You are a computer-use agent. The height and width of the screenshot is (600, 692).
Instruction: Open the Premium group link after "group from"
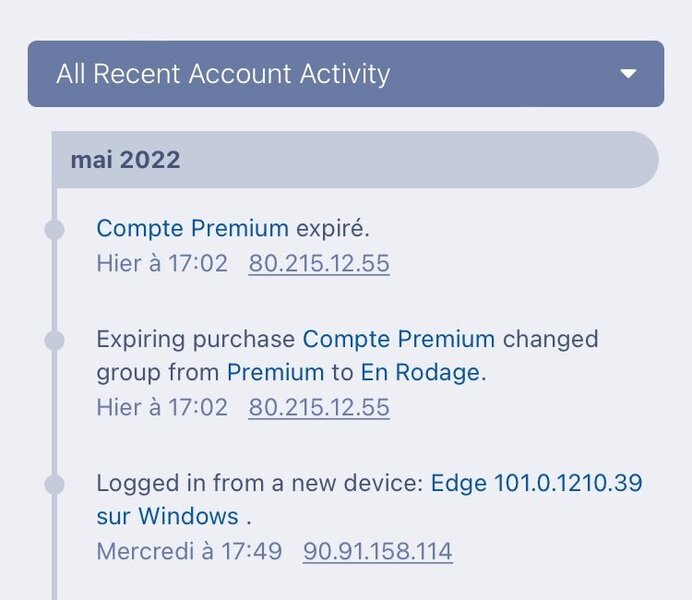tap(276, 373)
